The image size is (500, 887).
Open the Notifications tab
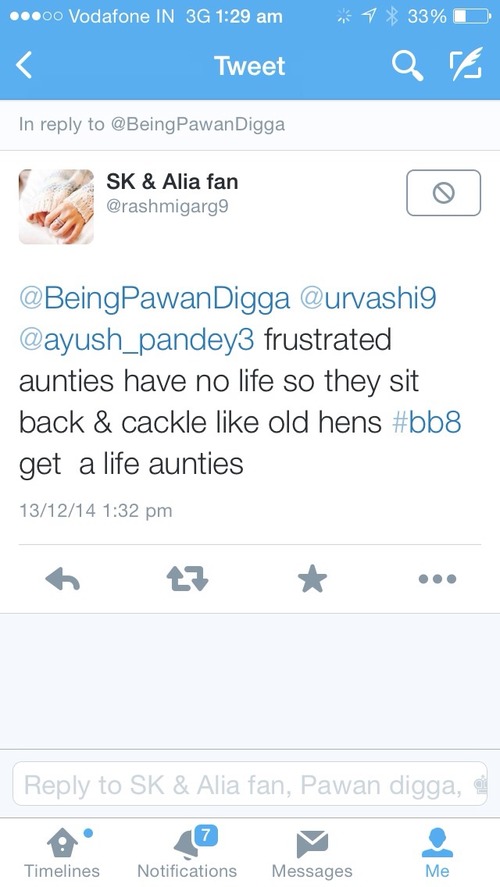click(187, 853)
